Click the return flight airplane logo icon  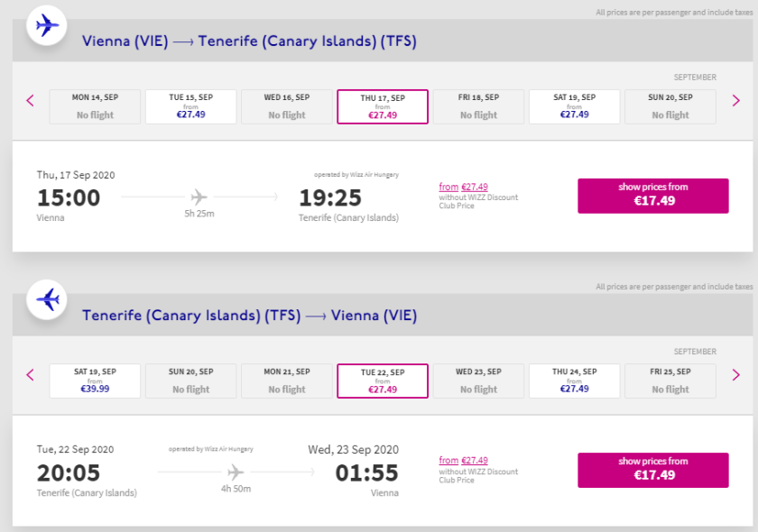[x=46, y=299]
